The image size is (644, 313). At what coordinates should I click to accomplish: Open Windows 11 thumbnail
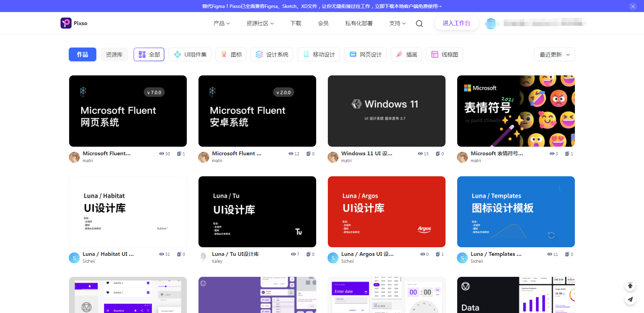click(x=387, y=111)
